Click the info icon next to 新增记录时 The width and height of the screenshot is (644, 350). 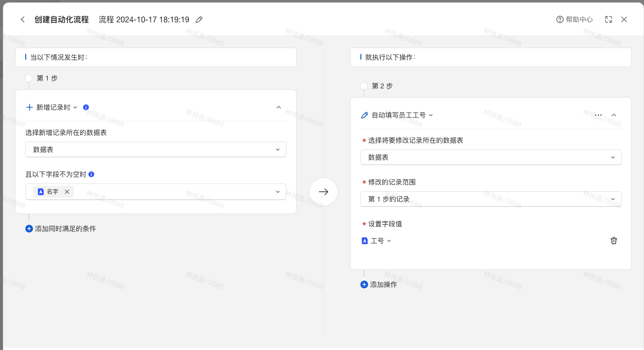(86, 107)
